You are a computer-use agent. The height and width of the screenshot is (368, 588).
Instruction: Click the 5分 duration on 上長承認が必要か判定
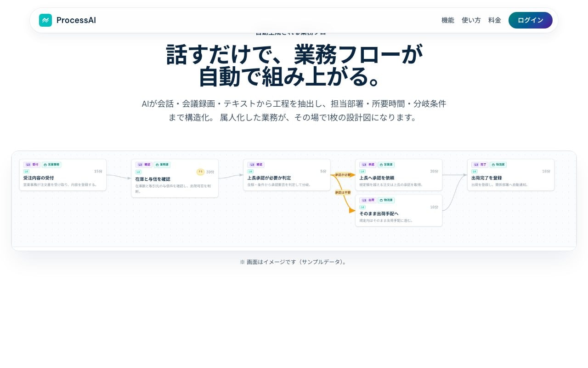[323, 171]
